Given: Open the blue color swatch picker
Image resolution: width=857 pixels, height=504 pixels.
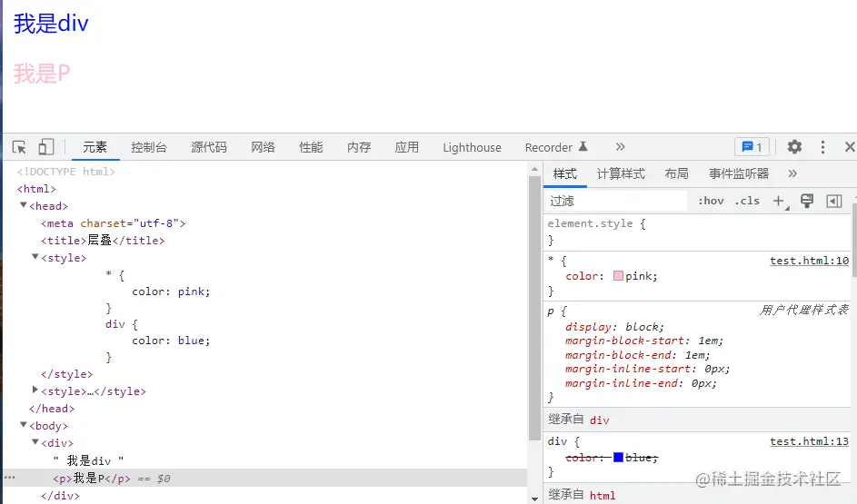Looking at the screenshot, I should pyautogui.click(x=618, y=457).
